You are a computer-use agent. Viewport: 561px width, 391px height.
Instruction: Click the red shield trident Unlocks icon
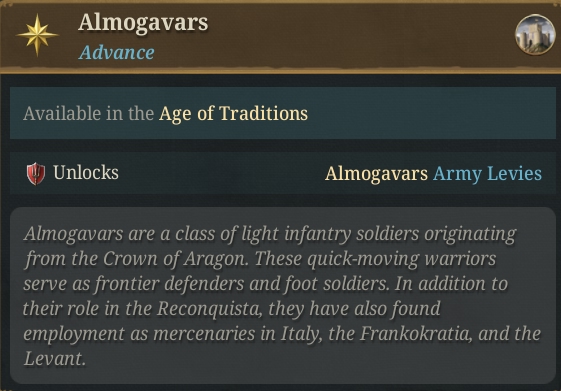pyautogui.click(x=36, y=173)
